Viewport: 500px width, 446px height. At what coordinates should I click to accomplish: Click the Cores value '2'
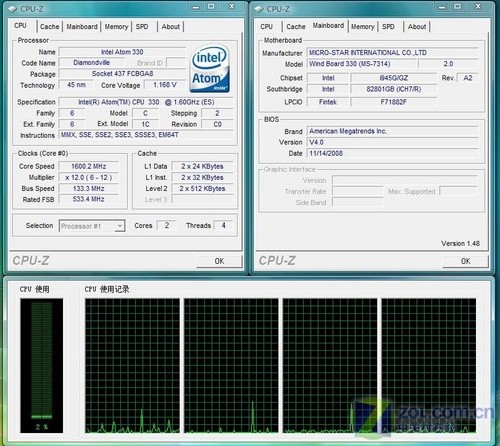point(167,225)
